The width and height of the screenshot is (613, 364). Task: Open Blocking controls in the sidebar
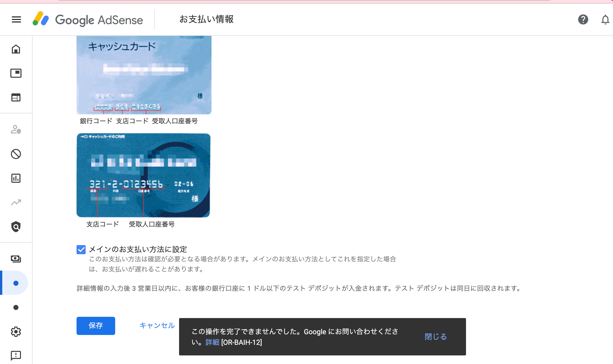[16, 154]
